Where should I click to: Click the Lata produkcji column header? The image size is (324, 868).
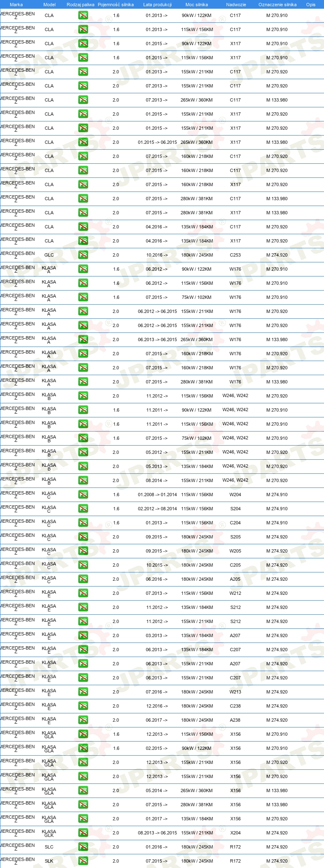pos(157,5)
